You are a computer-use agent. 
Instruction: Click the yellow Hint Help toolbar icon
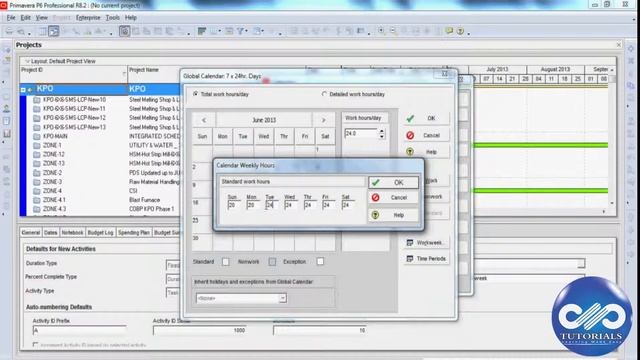[x=449, y=31]
